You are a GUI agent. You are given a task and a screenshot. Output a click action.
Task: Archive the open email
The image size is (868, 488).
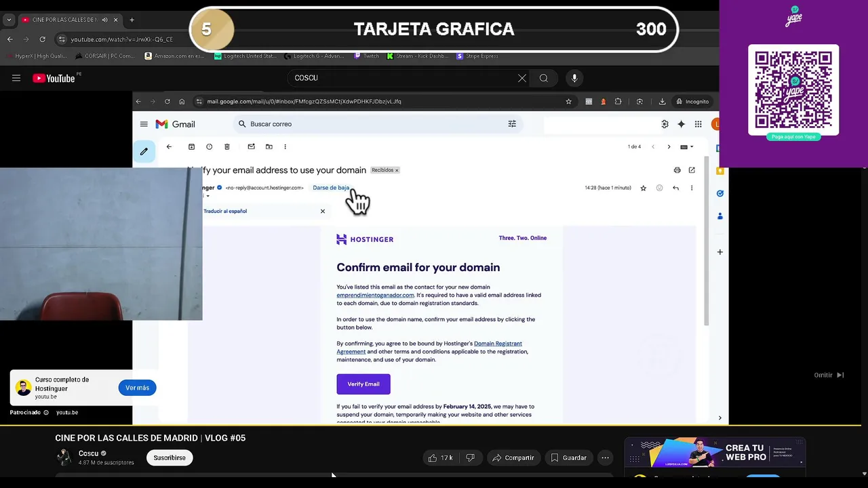191,146
